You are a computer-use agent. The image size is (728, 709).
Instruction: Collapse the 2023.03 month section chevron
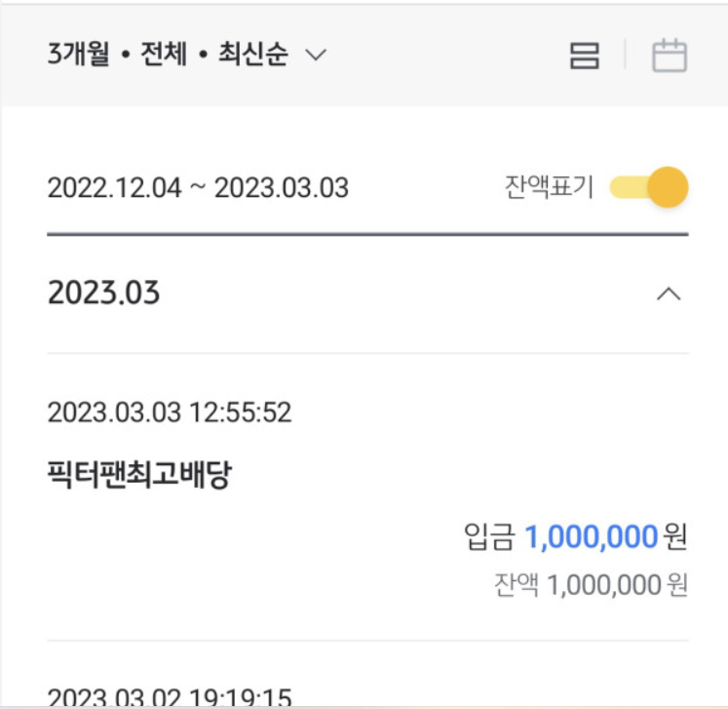click(669, 294)
